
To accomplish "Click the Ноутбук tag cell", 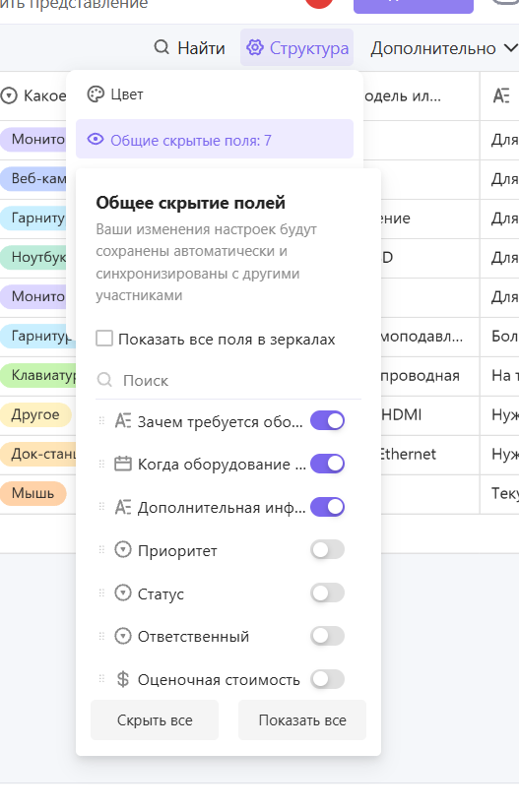I will pos(34,257).
